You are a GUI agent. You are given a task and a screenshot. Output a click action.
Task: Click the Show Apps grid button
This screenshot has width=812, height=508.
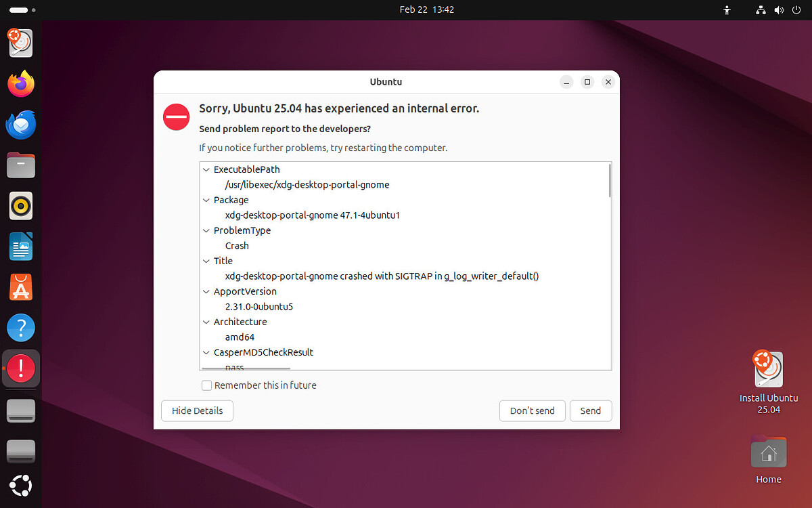coord(20,485)
